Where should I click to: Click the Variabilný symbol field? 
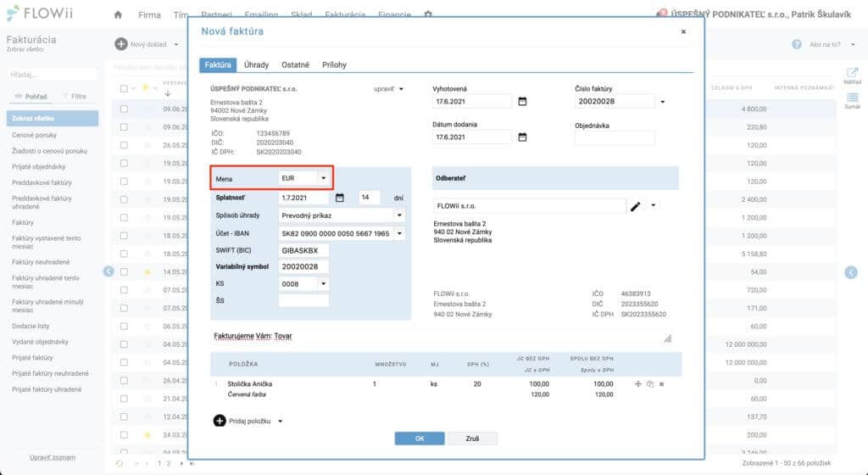(x=304, y=267)
